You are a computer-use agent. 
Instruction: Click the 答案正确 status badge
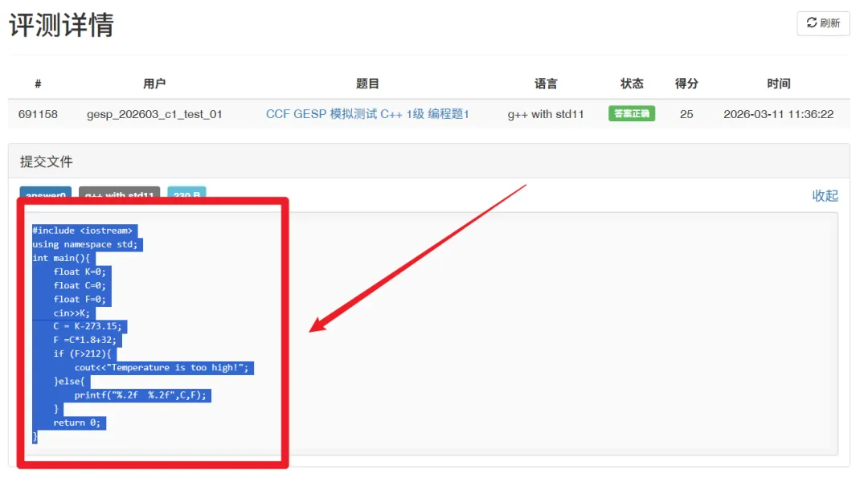(x=632, y=113)
